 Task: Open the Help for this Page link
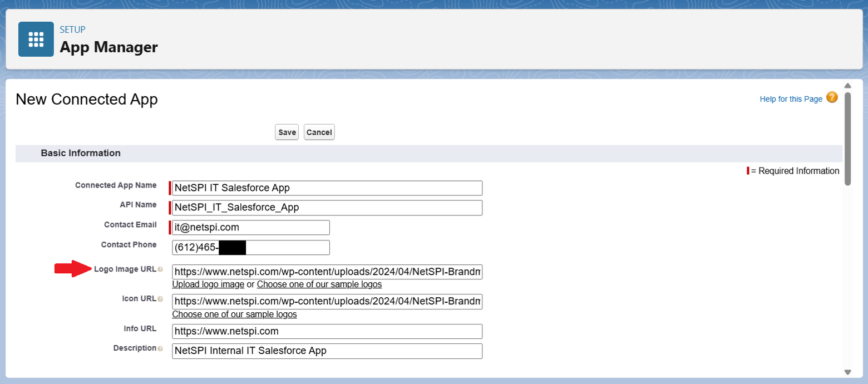(x=791, y=99)
